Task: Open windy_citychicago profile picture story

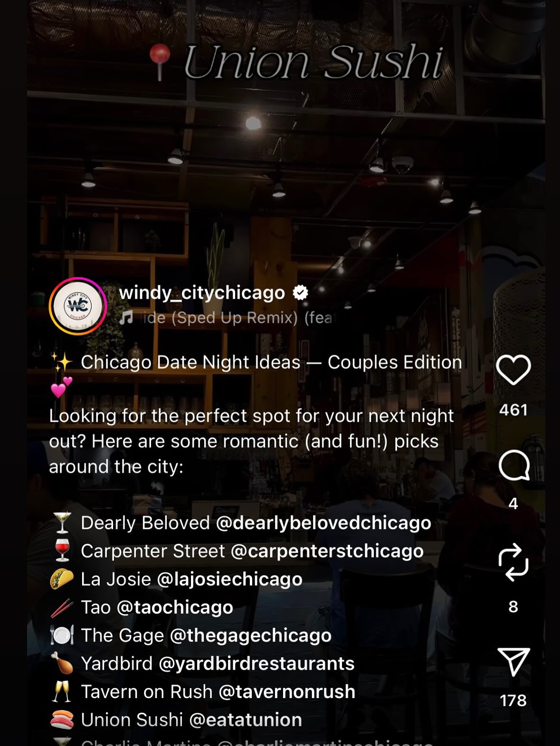Action: (78, 306)
